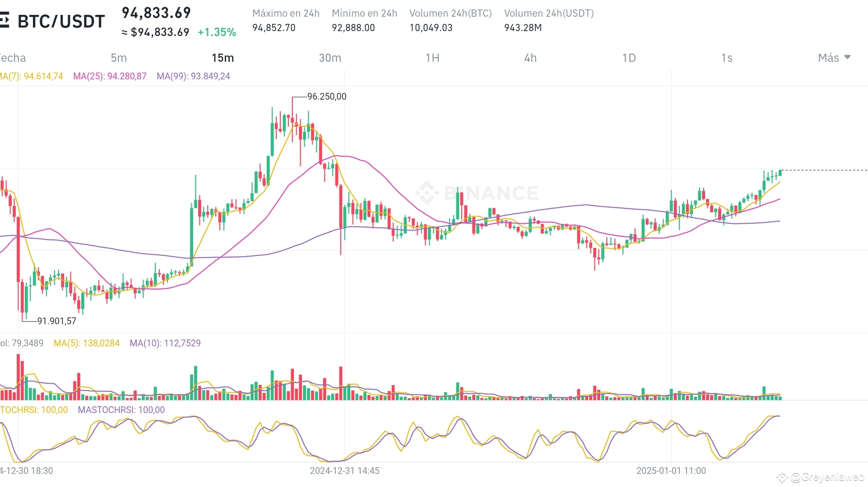Click the 91.901,57 low price marker
Viewport: 868px width, 487px height.
point(56,321)
